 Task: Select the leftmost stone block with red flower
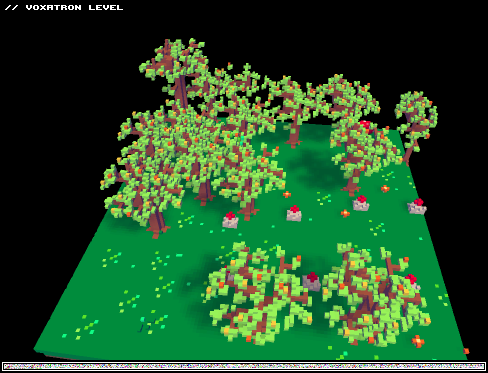(230, 220)
